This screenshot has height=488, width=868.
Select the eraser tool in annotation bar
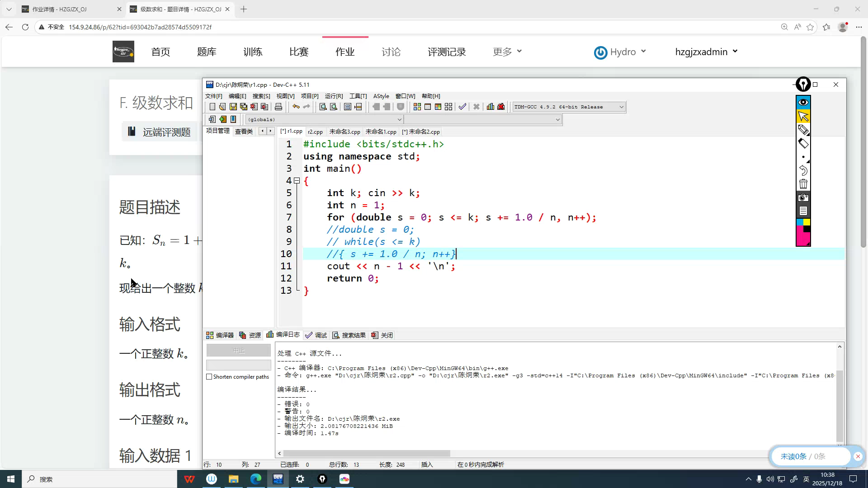click(x=803, y=144)
